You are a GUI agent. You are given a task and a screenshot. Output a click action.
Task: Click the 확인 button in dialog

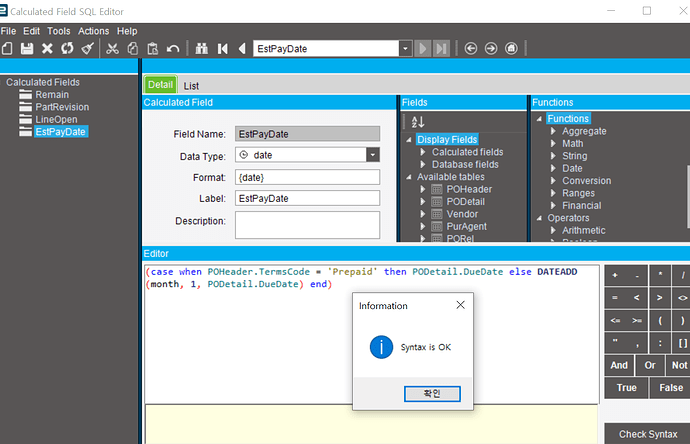(432, 393)
